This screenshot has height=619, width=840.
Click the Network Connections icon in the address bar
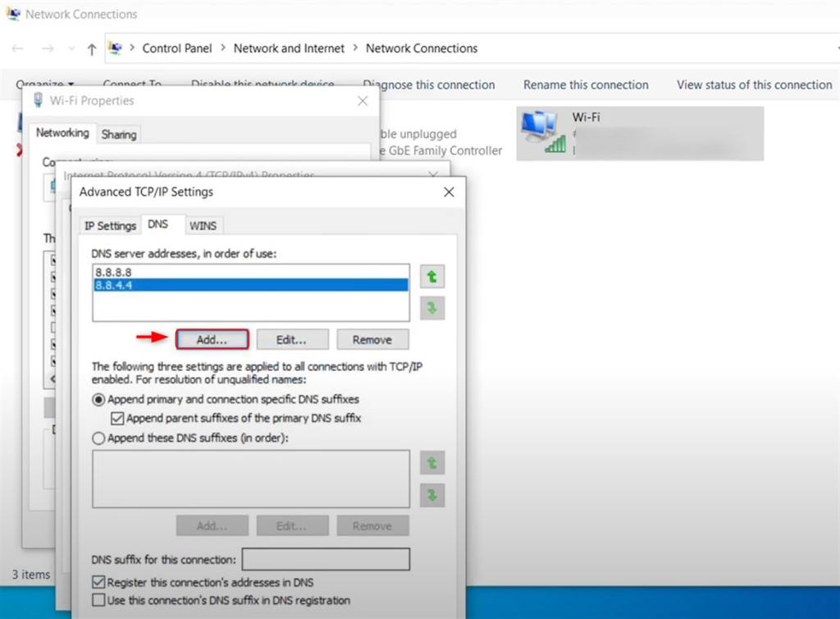click(115, 48)
